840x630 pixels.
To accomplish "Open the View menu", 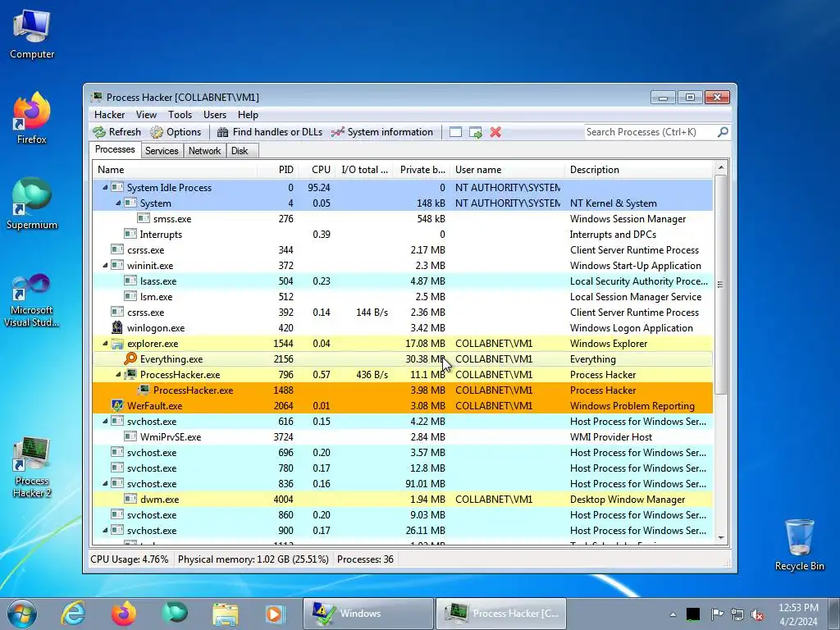I will pyautogui.click(x=146, y=115).
